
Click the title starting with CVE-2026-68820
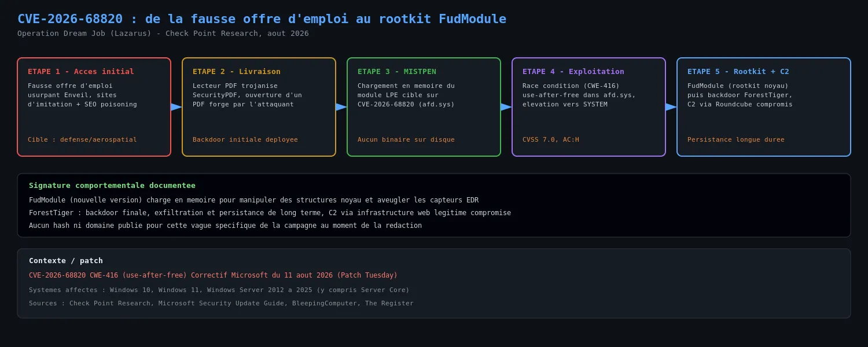point(262,19)
